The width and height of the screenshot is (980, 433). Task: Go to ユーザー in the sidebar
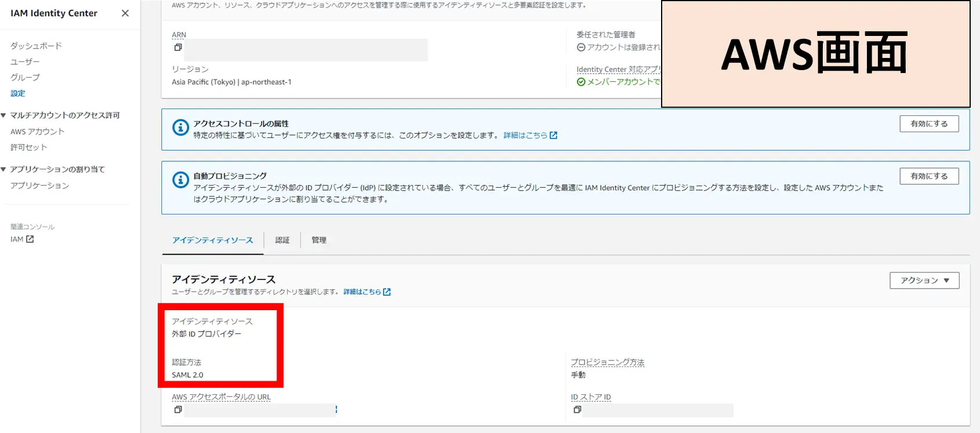(x=25, y=62)
